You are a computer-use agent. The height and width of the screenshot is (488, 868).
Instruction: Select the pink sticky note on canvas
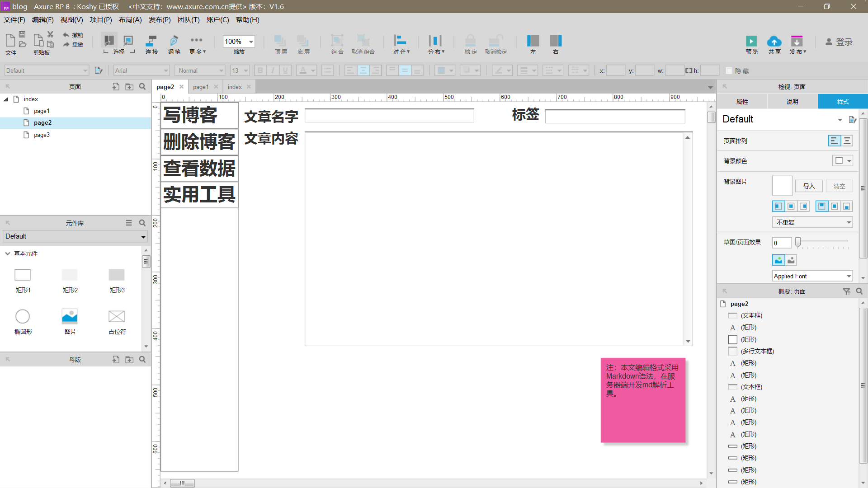pos(643,400)
